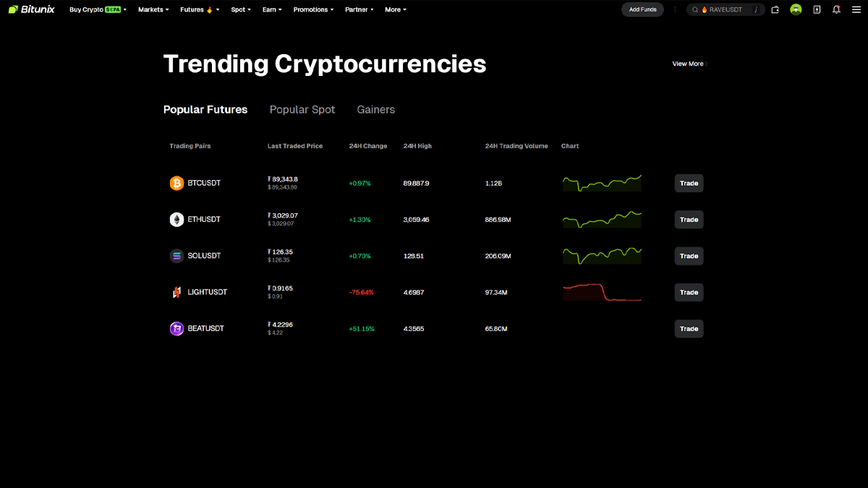Expand the Buy Crypto dropdown

98,9
